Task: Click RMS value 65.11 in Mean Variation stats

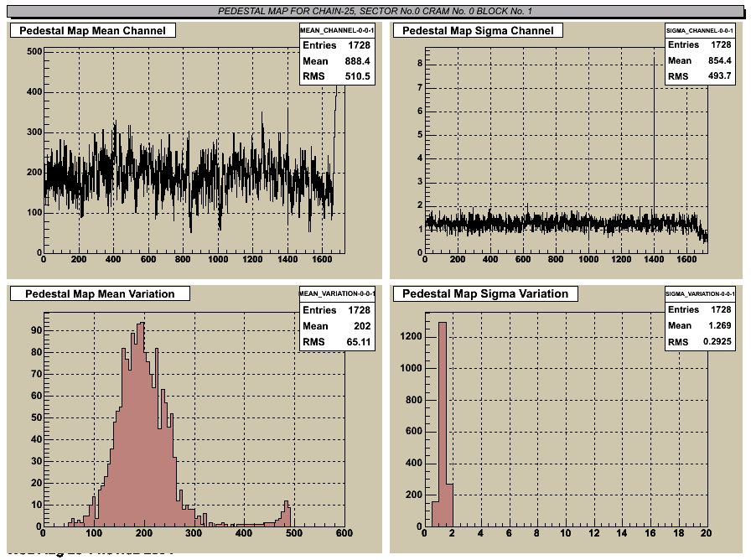Action: (358, 341)
